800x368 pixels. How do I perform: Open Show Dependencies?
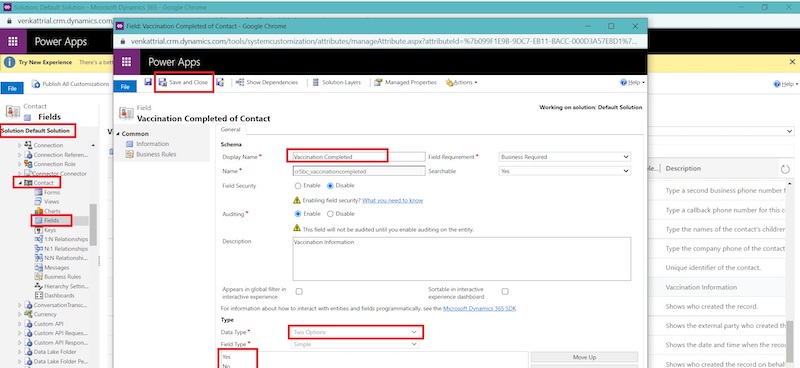[x=267, y=82]
